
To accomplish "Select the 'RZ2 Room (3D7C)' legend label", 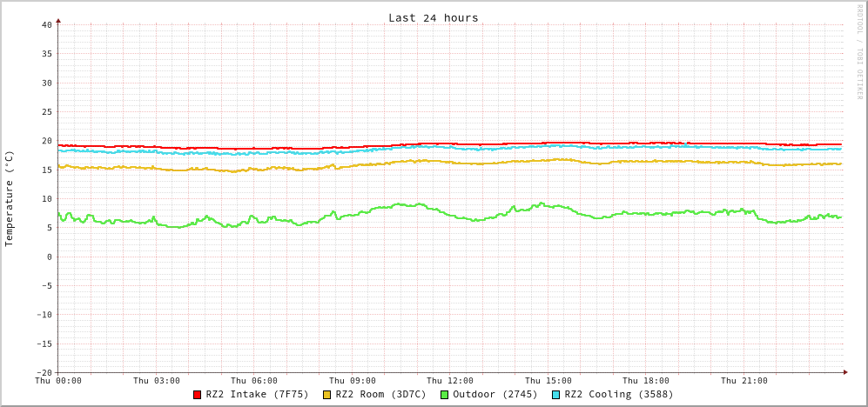I will pyautogui.click(x=380, y=394).
